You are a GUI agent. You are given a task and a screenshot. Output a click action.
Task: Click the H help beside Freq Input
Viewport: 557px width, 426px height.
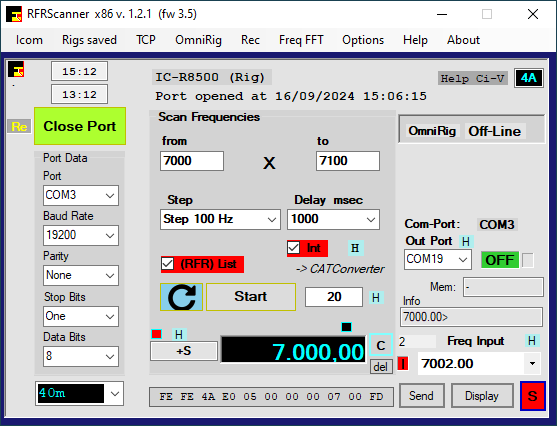(532, 341)
